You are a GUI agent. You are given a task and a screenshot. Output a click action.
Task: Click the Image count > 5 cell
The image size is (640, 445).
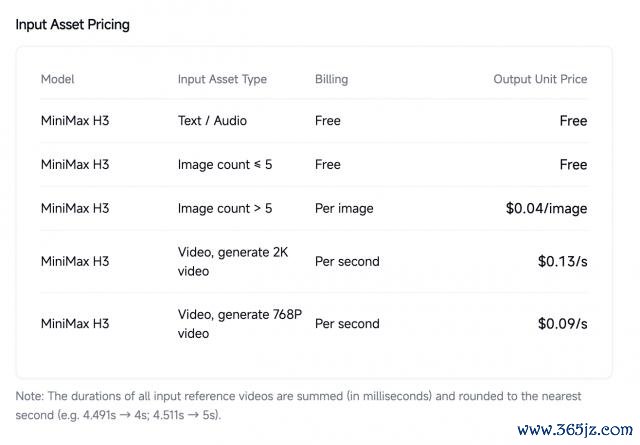point(225,209)
